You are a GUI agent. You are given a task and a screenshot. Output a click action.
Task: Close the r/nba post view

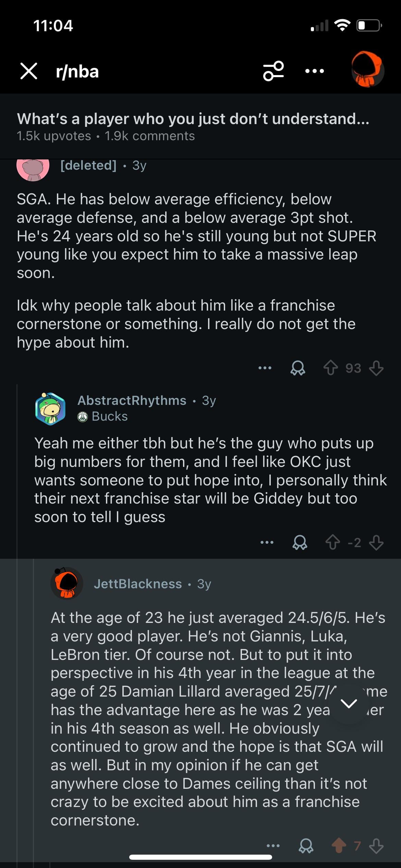29,71
